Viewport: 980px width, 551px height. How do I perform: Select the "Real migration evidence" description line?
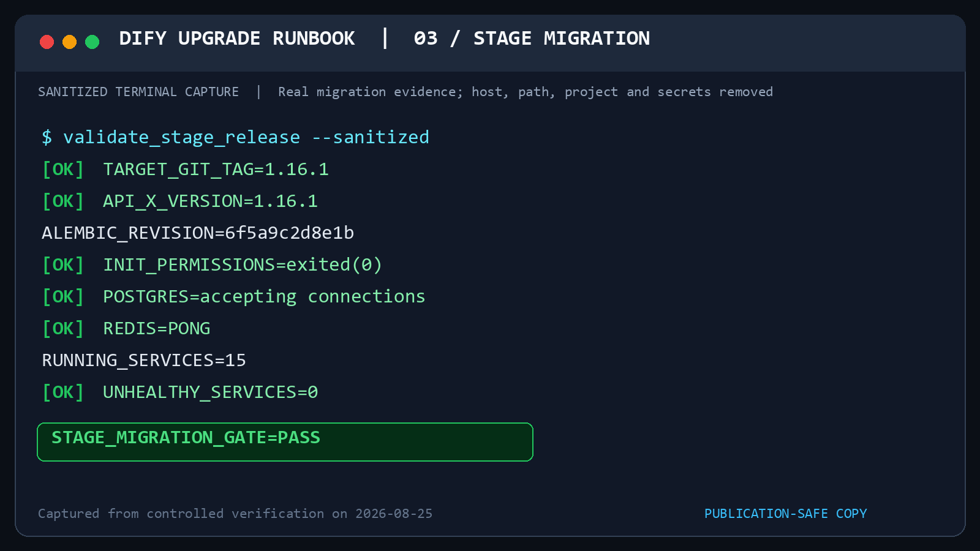526,92
